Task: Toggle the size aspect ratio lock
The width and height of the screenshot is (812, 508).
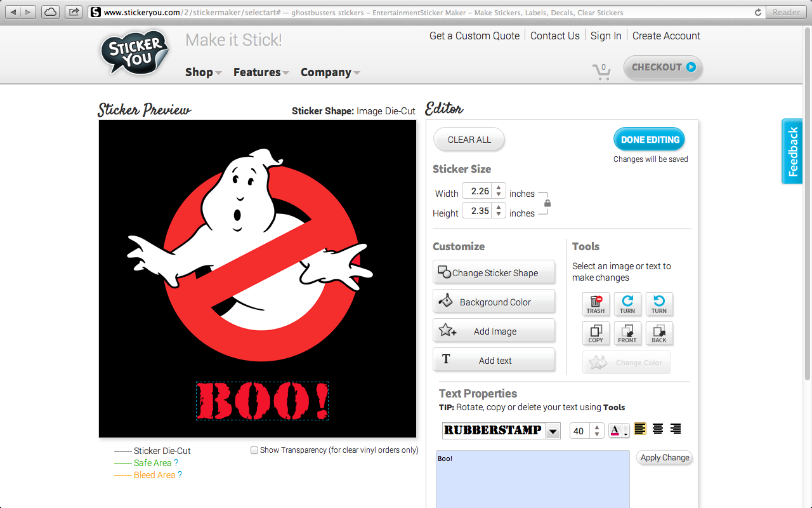Action: [547, 203]
